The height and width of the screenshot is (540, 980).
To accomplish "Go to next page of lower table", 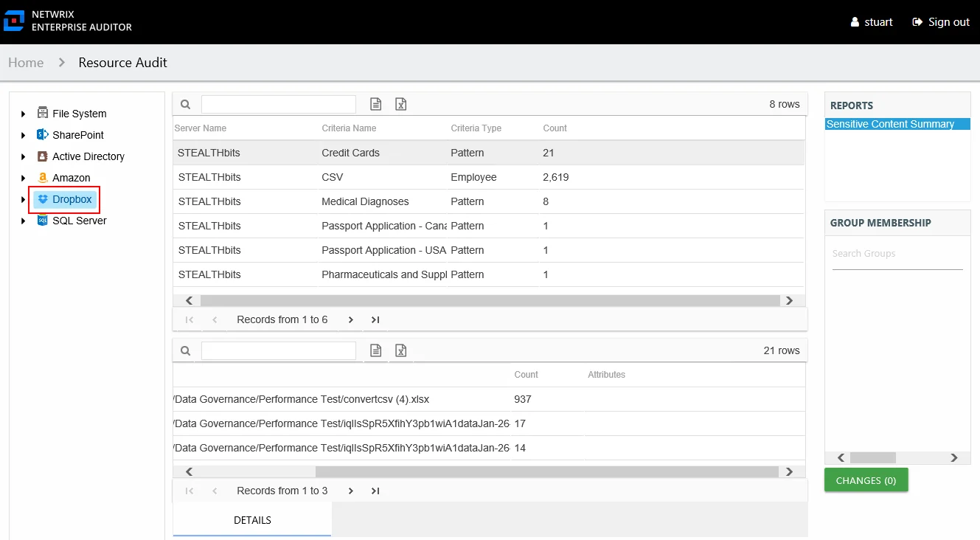I will [351, 491].
